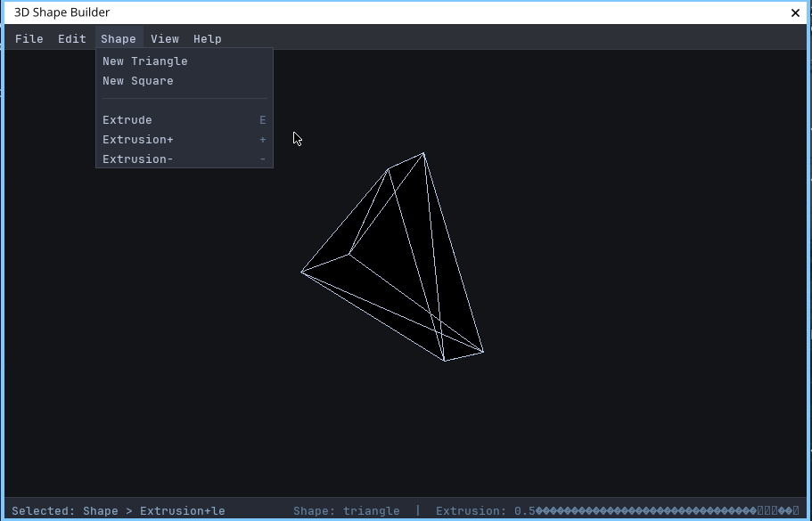
Task: Open the View menu
Action: click(x=165, y=39)
